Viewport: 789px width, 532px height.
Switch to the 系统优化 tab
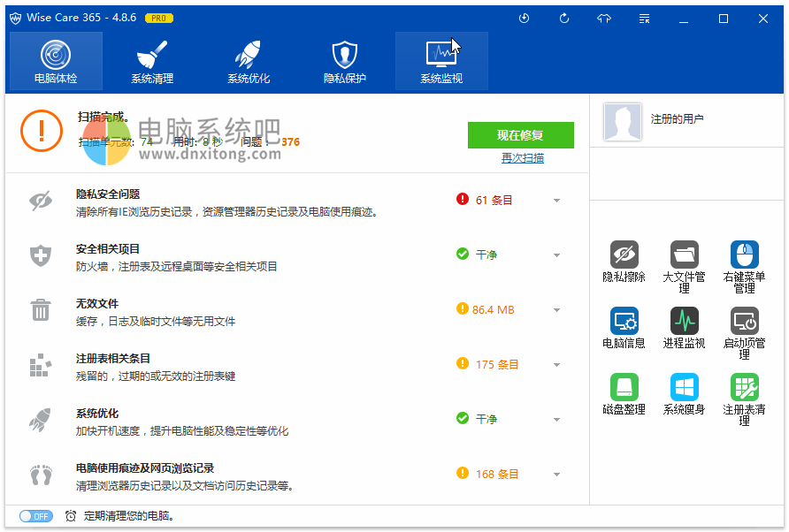click(x=249, y=61)
